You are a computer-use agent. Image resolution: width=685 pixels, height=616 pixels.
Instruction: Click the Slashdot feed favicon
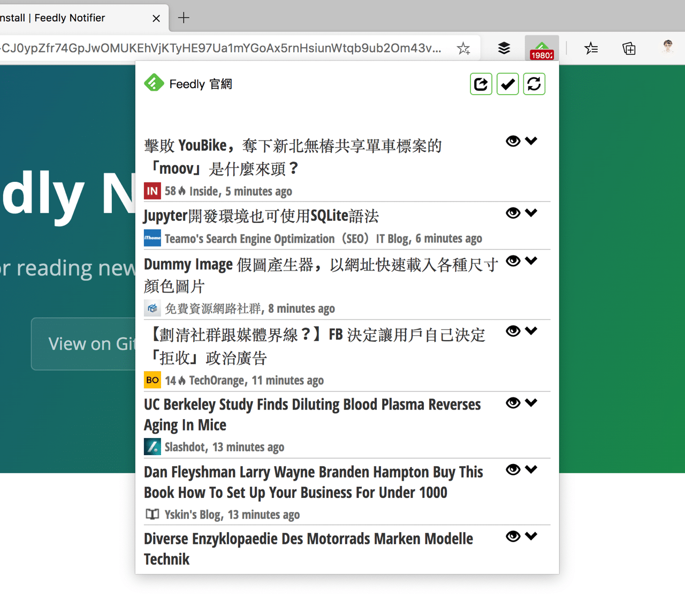tap(153, 446)
